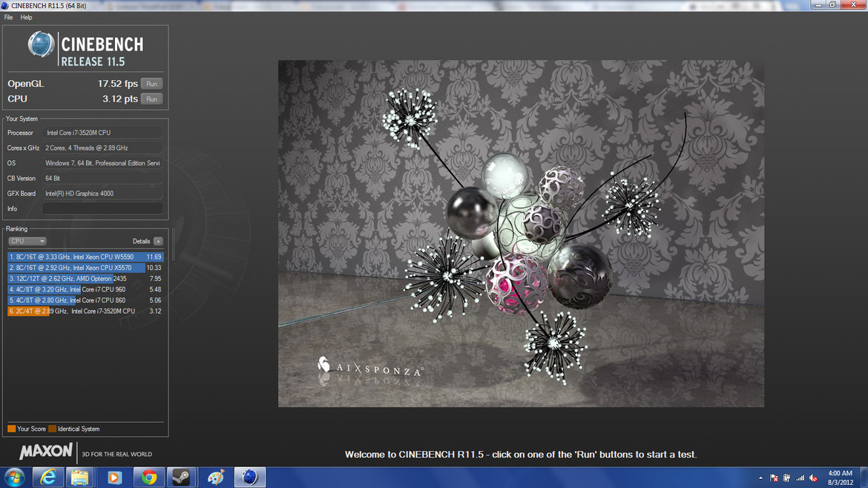Image resolution: width=868 pixels, height=488 pixels.
Task: Open Steam from the taskbar
Action: [181, 477]
